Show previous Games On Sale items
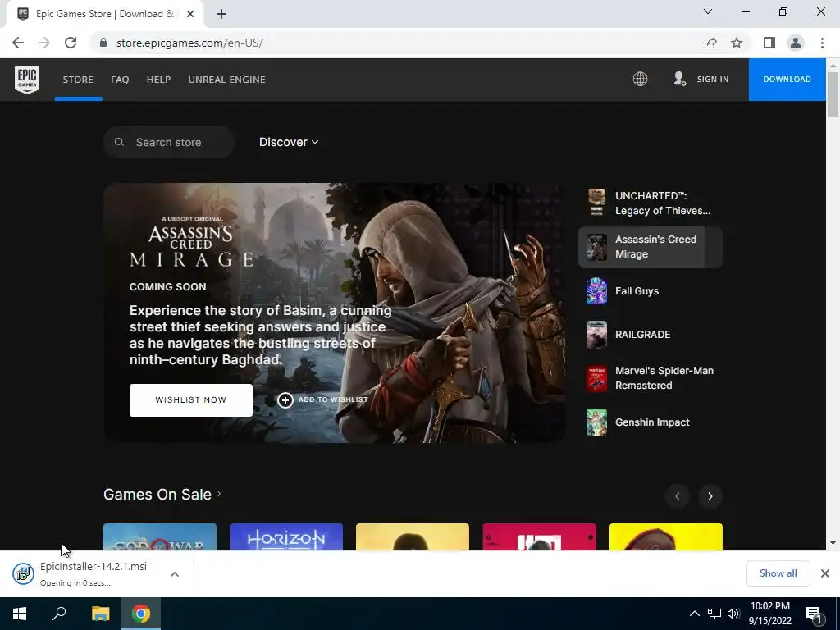The width and height of the screenshot is (840, 630). point(677,496)
